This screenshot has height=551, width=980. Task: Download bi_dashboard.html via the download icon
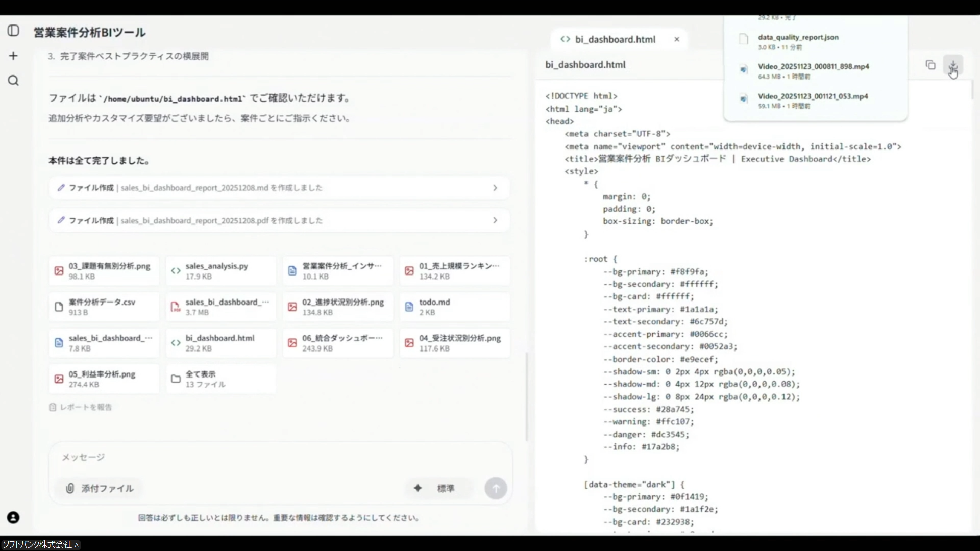tap(953, 65)
